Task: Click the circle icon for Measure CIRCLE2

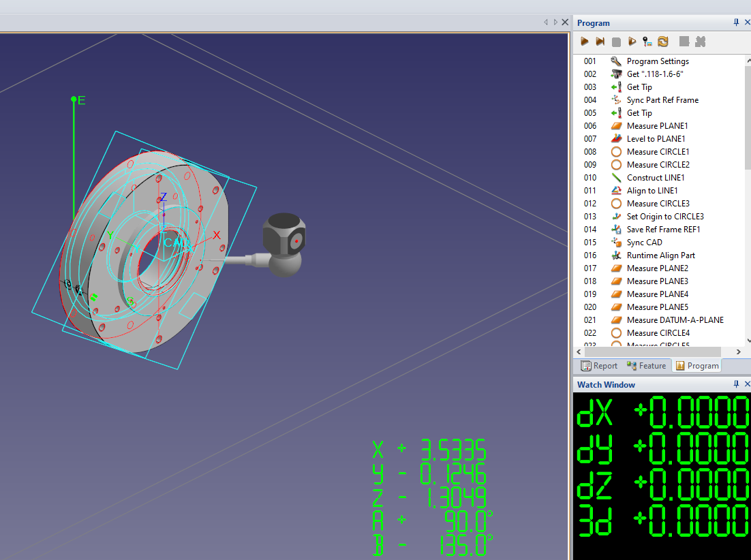Action: (x=616, y=165)
